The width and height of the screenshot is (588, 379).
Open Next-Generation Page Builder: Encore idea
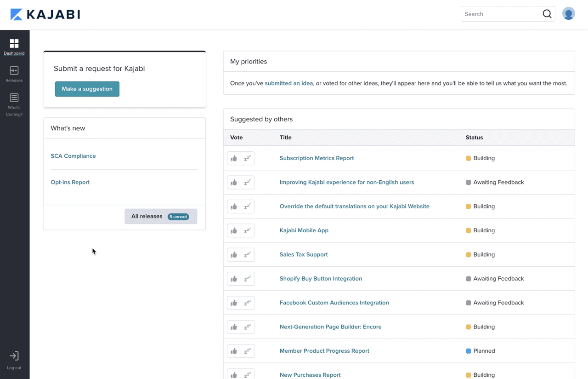[x=330, y=327]
